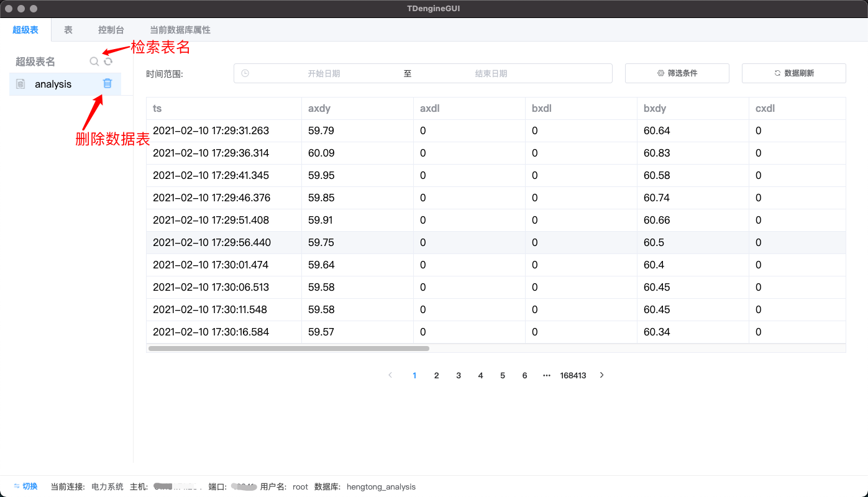Click the clock icon in date range field
The width and height of the screenshot is (868, 497).
pos(245,73)
